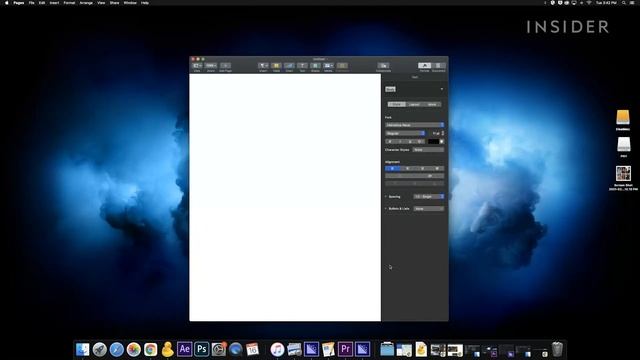Image resolution: width=640 pixels, height=360 pixels.
Task: Open Spotlight search in menu bar
Action: [x=624, y=3]
